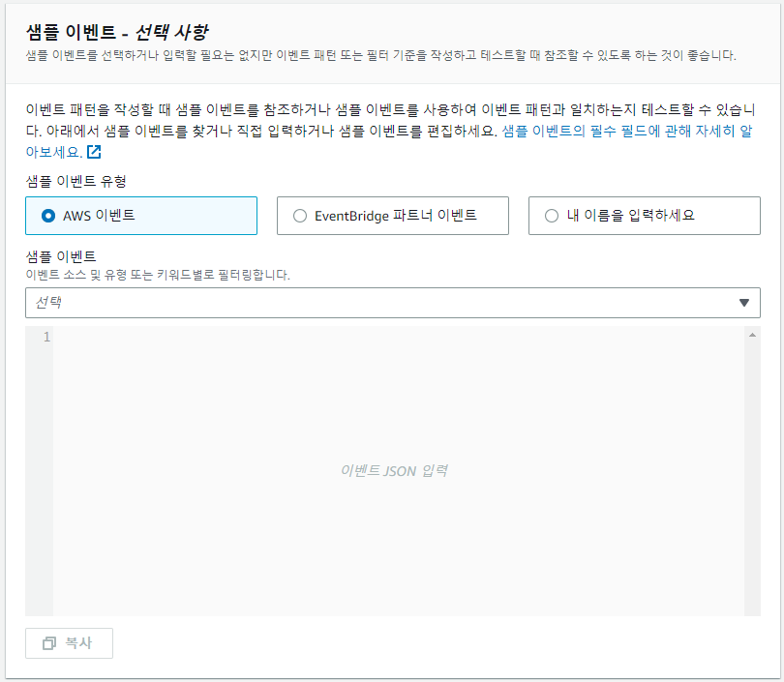Image resolution: width=784 pixels, height=682 pixels.
Task: Open the 샘플 이벤트 선택 dropdown
Action: tap(393, 303)
